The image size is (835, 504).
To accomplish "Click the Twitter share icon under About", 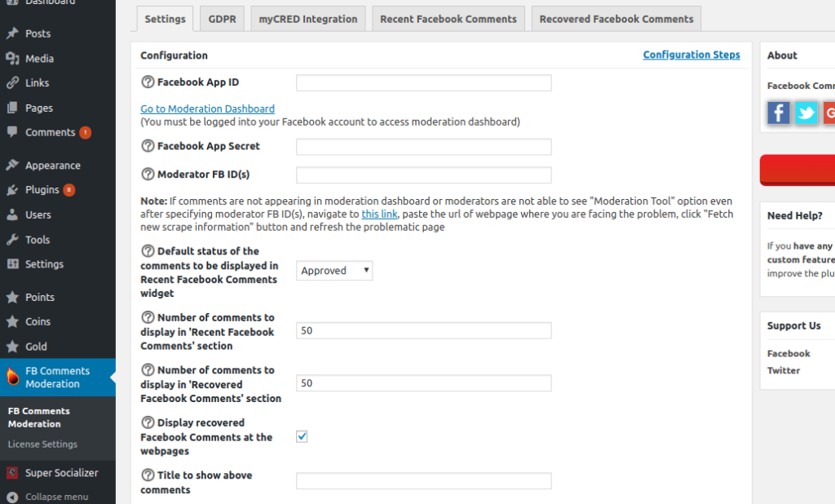I will (x=806, y=113).
